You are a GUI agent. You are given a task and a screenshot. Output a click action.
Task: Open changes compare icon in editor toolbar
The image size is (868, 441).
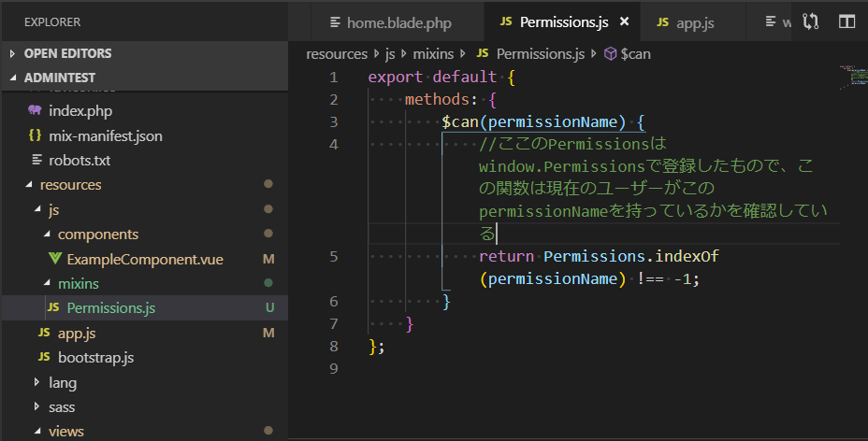tap(810, 21)
